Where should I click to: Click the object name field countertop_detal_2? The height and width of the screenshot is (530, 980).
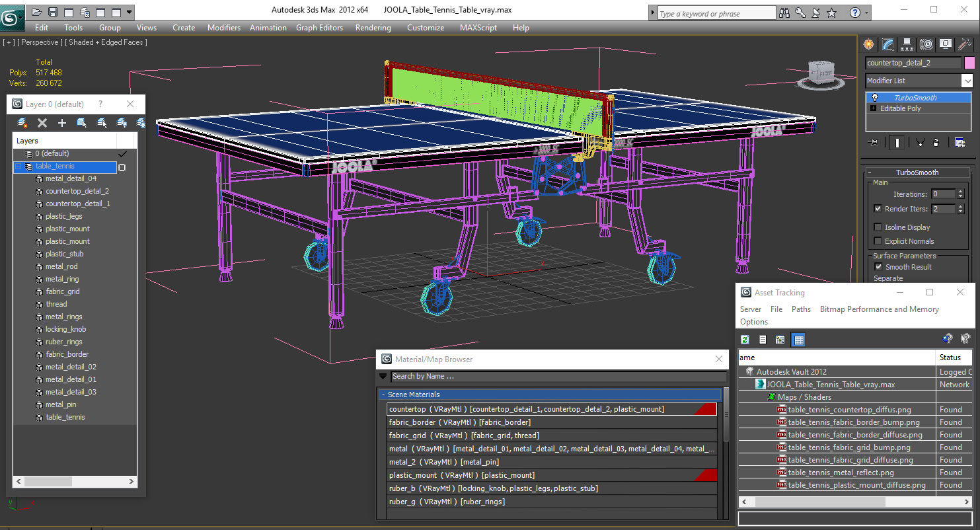(x=913, y=63)
